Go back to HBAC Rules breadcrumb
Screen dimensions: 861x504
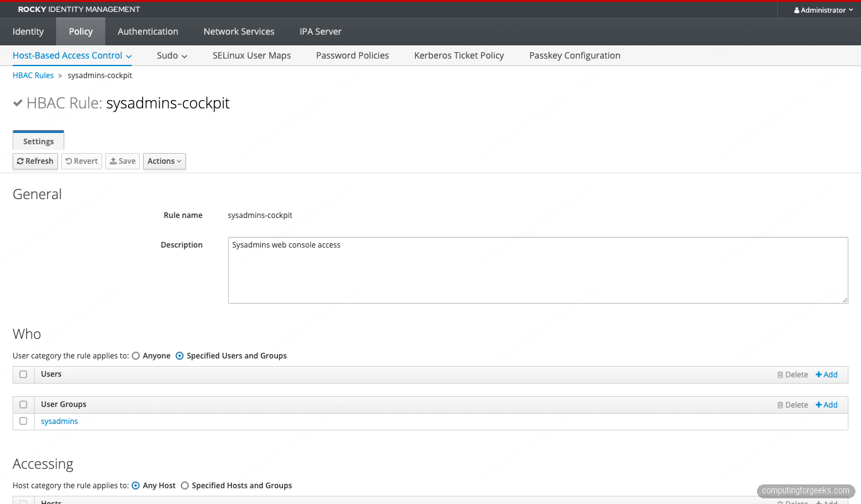coord(33,76)
